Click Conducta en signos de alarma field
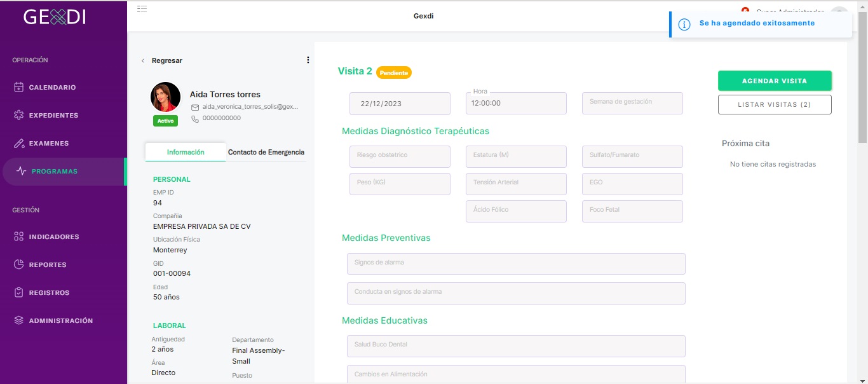 pos(516,293)
